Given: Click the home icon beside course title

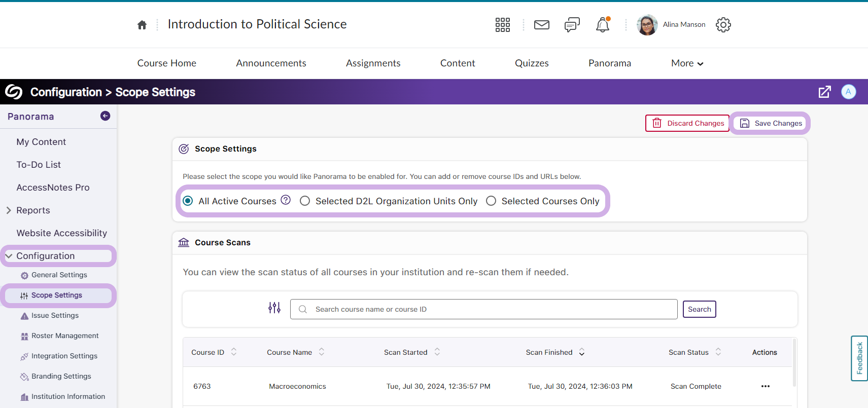Looking at the screenshot, I should click(x=142, y=25).
